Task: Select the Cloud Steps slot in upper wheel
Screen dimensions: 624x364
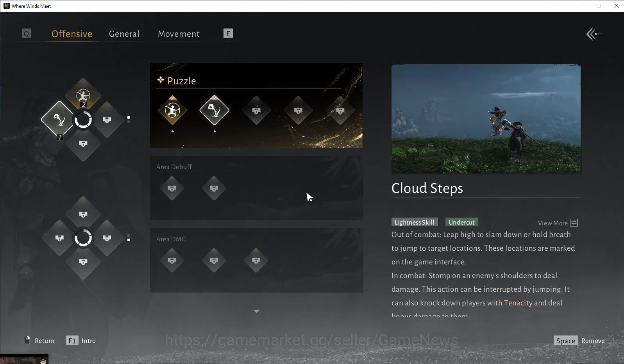Action: click(x=59, y=119)
